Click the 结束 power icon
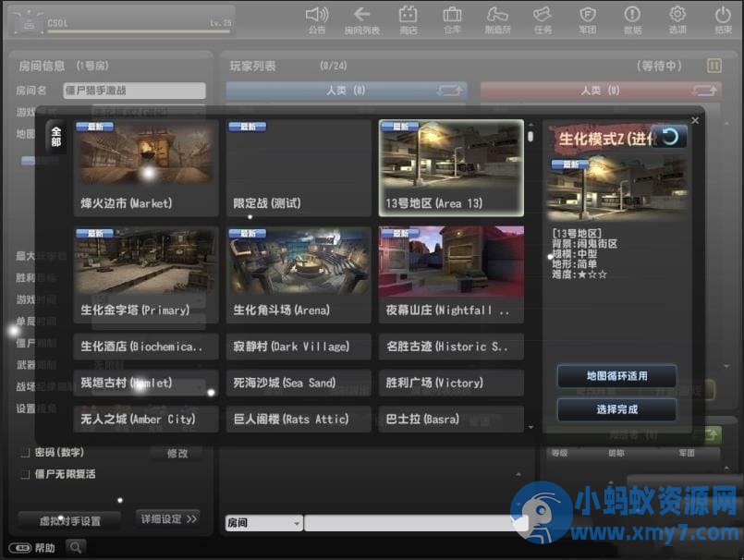 [723, 20]
